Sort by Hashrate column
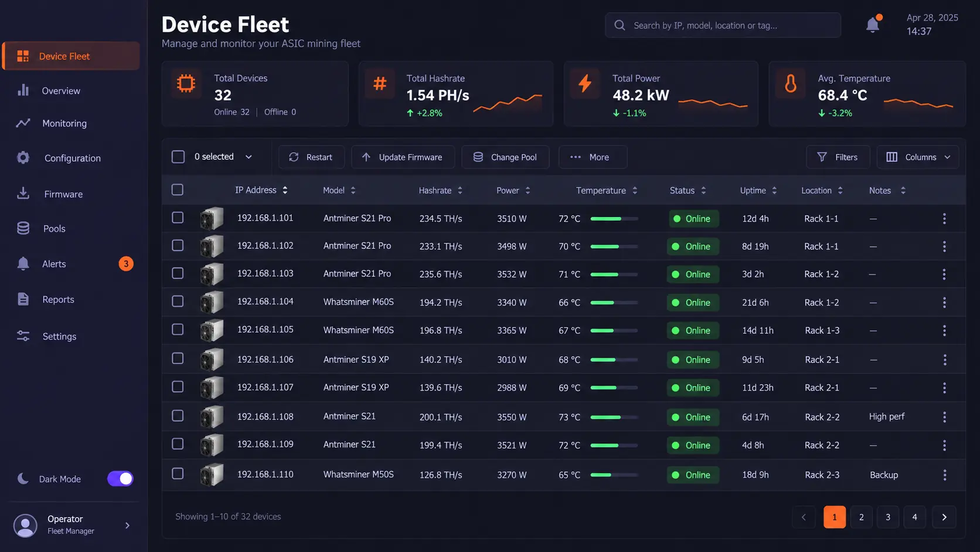Screen dimensions: 980x552 pyautogui.click(x=460, y=190)
